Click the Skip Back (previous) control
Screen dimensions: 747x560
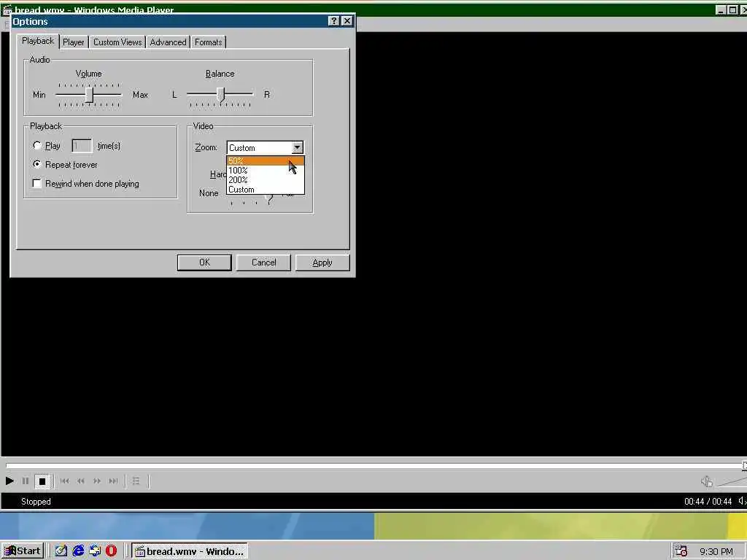pyautogui.click(x=64, y=481)
